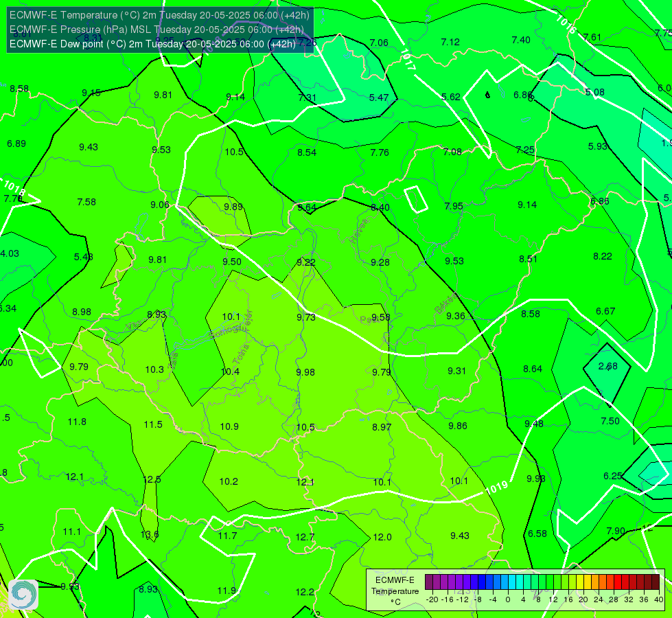Click the spiral weather logo icon

click(23, 595)
